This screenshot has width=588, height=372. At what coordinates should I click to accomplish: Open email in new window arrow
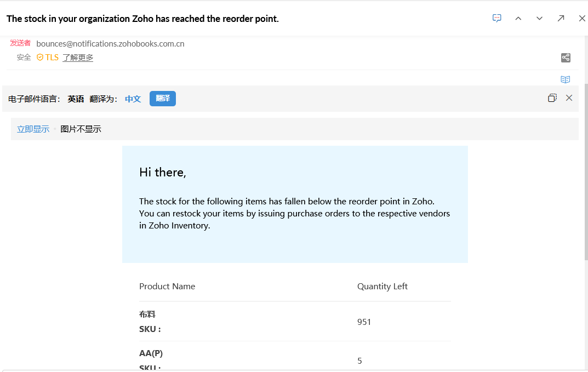[x=561, y=18]
